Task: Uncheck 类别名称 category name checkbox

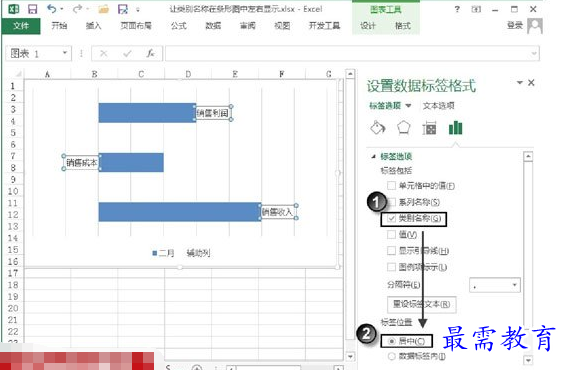Action: (x=391, y=219)
